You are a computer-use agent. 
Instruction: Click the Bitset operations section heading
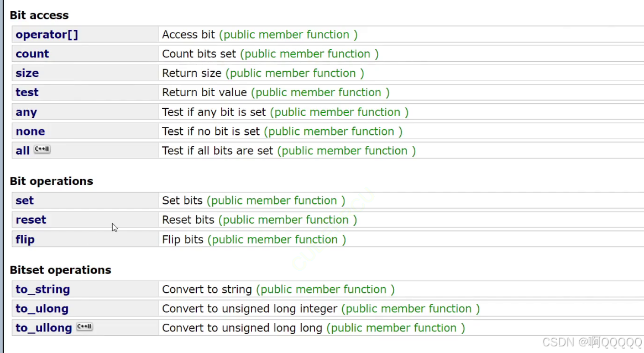(60, 270)
